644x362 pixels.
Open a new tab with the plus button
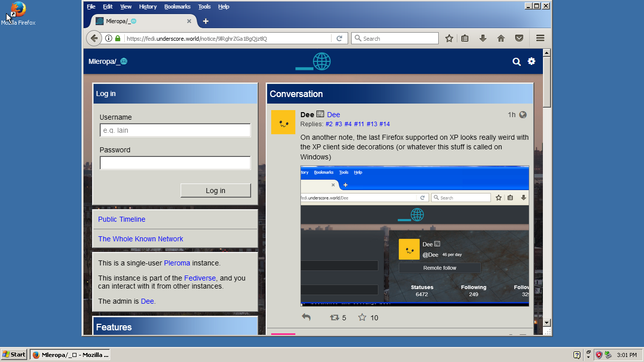(206, 21)
